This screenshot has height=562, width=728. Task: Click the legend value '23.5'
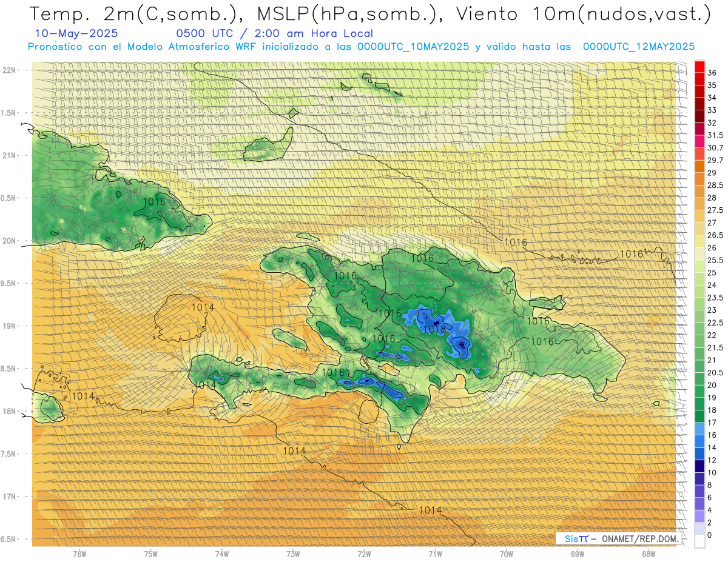click(715, 298)
